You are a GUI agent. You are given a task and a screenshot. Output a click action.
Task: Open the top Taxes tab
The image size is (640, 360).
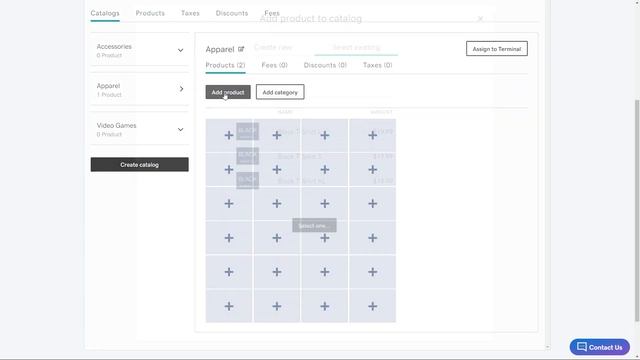point(190,13)
